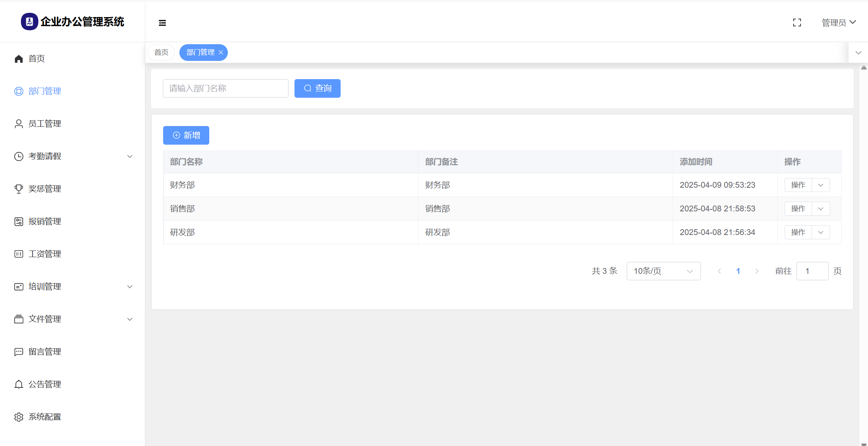Click the sidebar collapse hamburger icon
This screenshot has width=868, height=446.
pyautogui.click(x=162, y=23)
